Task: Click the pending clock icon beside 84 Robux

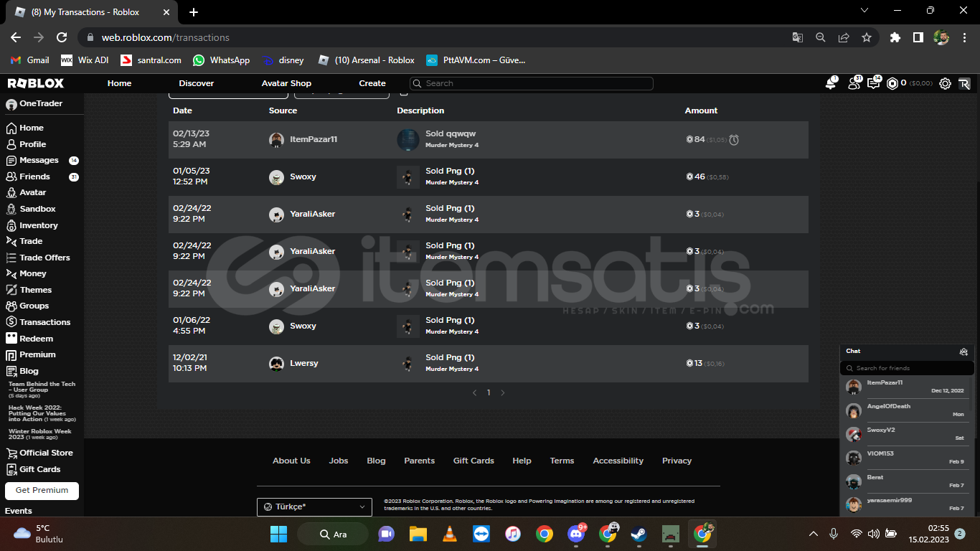Action: pyautogui.click(x=734, y=140)
